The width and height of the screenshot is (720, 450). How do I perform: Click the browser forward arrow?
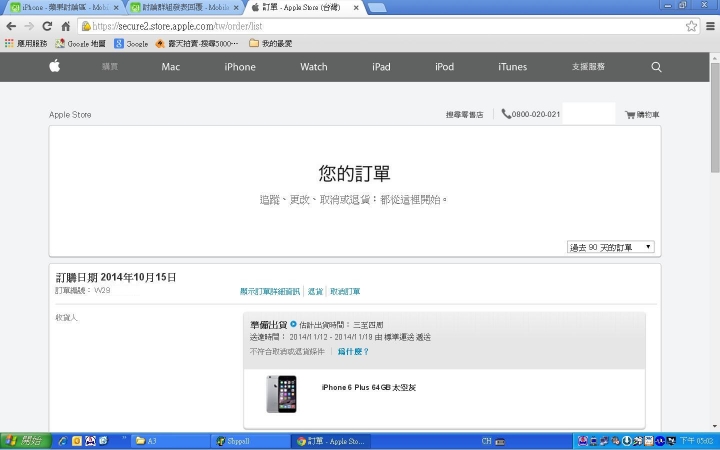click(29, 26)
